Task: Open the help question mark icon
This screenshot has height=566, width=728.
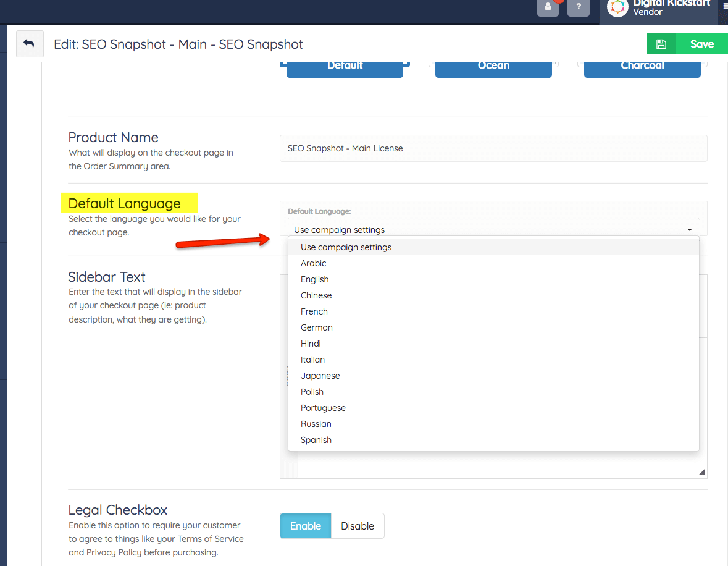Action: 579,7
